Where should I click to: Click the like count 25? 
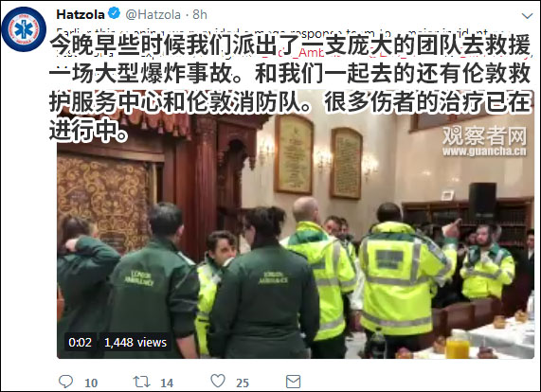click(x=243, y=383)
